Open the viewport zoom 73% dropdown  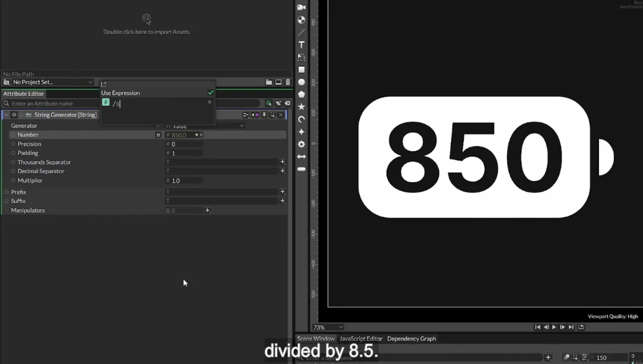point(328,327)
